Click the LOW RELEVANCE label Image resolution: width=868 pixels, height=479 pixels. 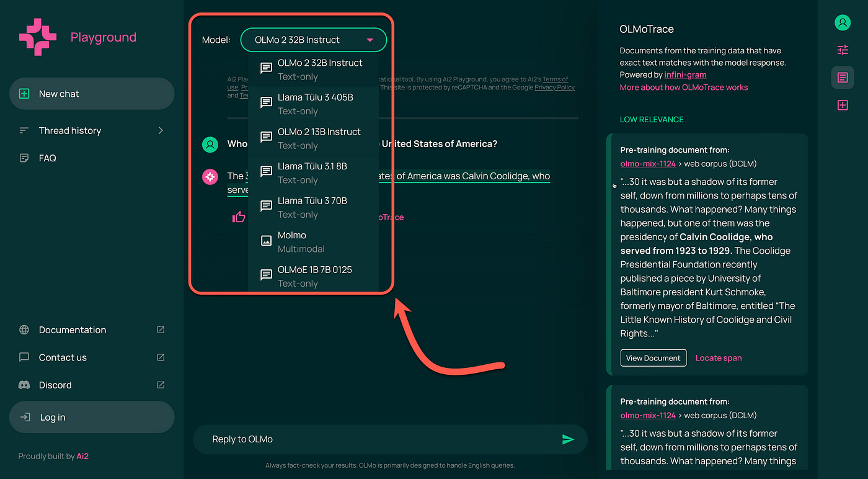pos(652,120)
